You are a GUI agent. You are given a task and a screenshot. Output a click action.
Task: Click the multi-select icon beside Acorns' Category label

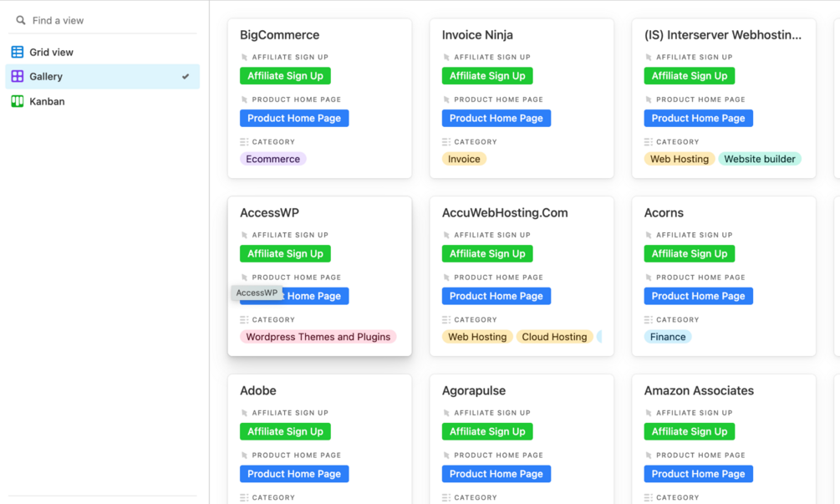coord(649,320)
